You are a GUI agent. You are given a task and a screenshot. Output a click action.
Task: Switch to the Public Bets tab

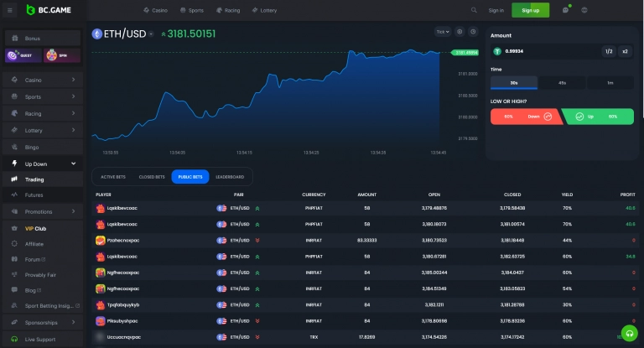[190, 177]
